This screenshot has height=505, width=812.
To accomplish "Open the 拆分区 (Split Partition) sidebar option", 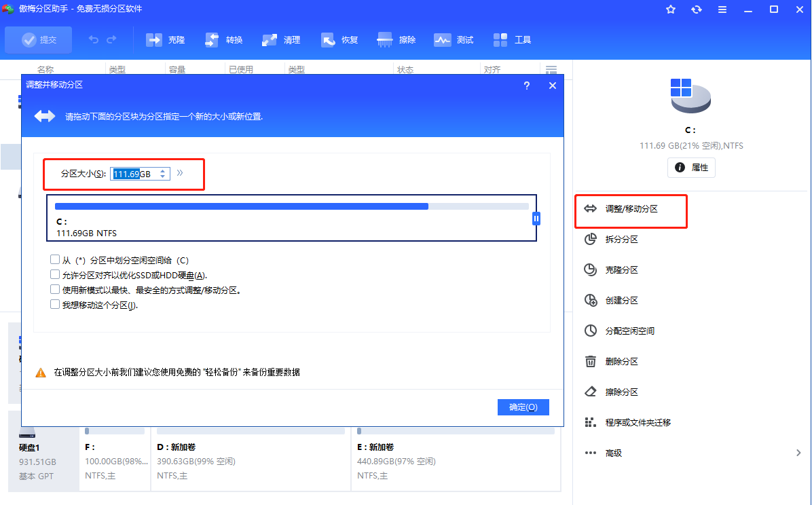I will coord(621,239).
